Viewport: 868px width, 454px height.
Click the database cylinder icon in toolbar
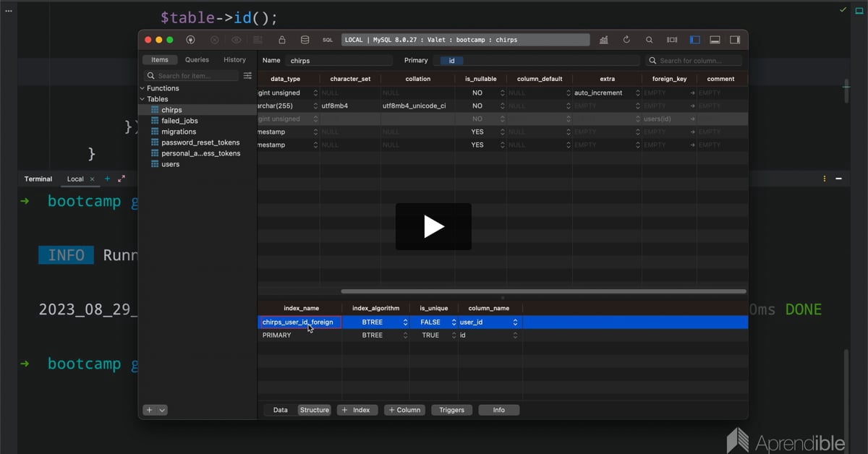(x=305, y=40)
